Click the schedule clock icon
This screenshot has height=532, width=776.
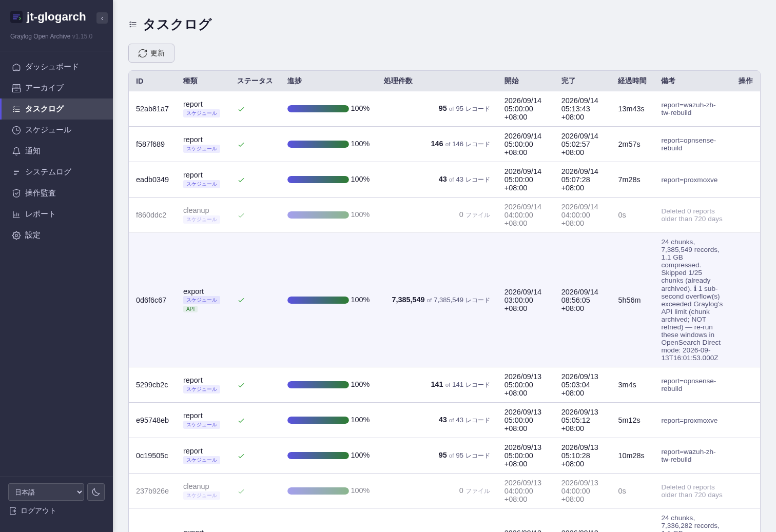click(16, 130)
